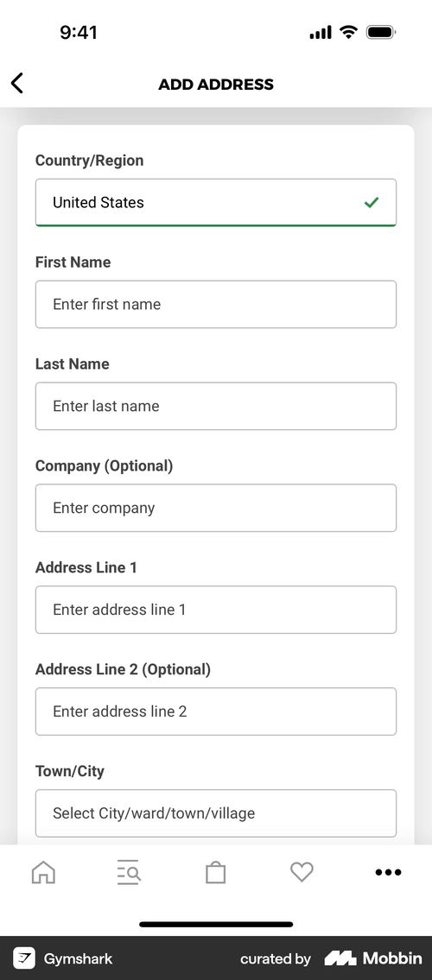This screenshot has width=432, height=980.
Task: Open the shopping bag icon
Action: click(216, 872)
